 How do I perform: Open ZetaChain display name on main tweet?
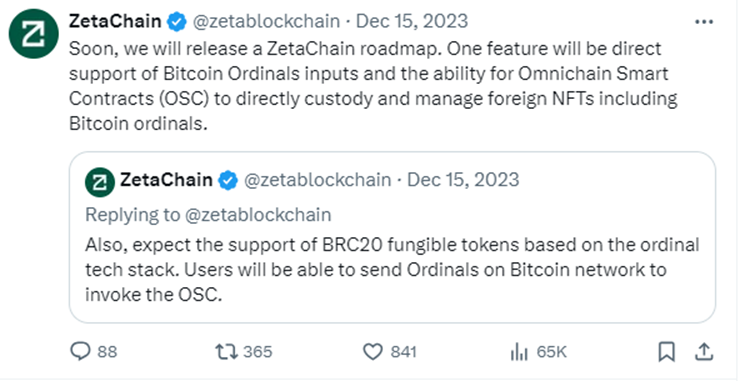[115, 22]
